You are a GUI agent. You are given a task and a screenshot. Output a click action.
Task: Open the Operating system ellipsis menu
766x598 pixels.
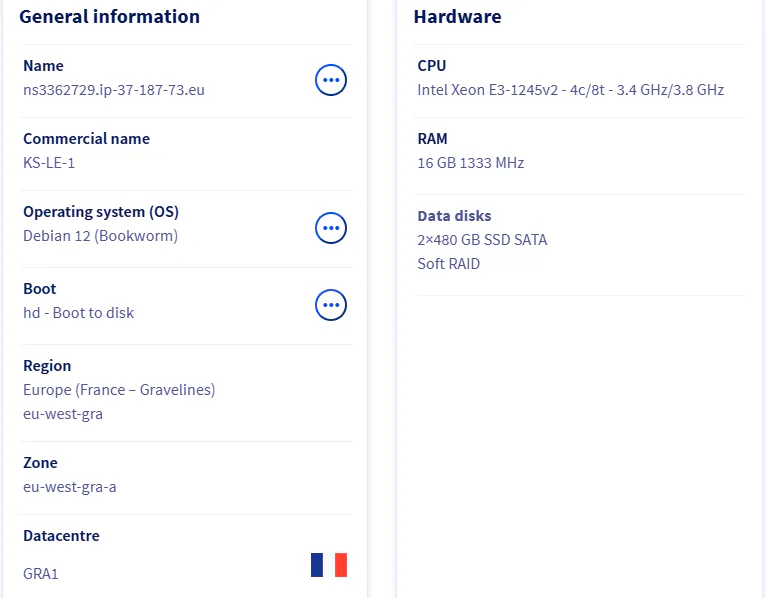331,228
